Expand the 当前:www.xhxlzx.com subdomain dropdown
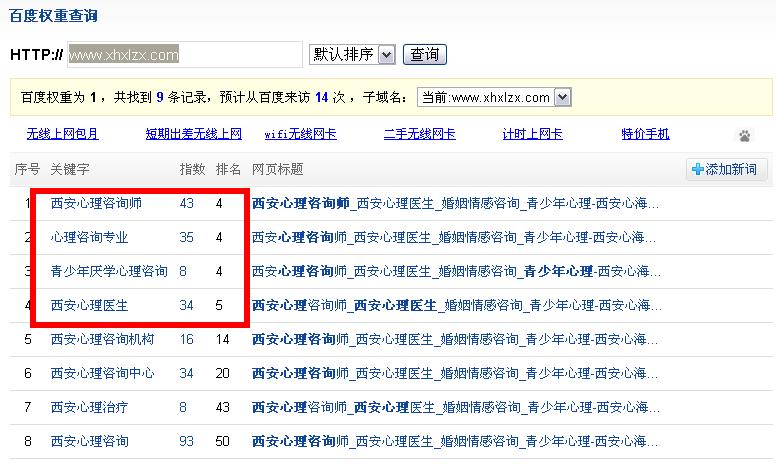The image size is (776, 464). [494, 97]
